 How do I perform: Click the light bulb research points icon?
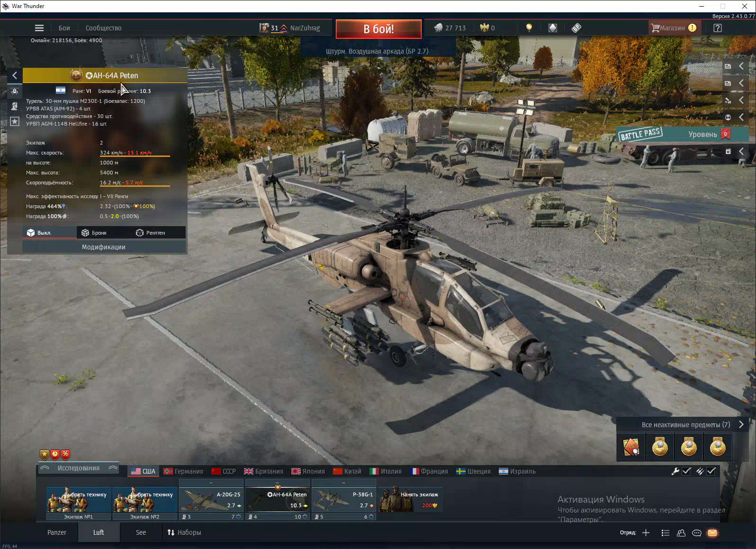click(x=529, y=28)
